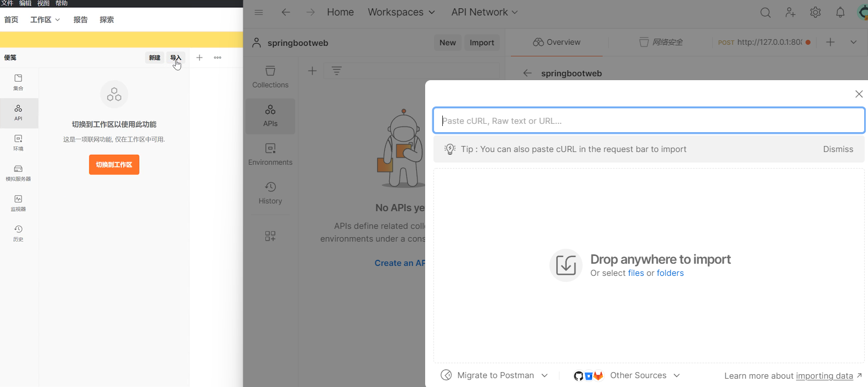Click the filter icon in APIs panel
This screenshot has height=387, width=868.
tap(337, 71)
